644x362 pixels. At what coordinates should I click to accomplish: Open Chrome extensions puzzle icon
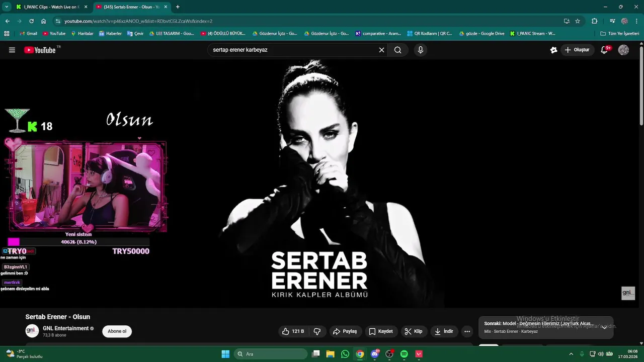coord(595,21)
